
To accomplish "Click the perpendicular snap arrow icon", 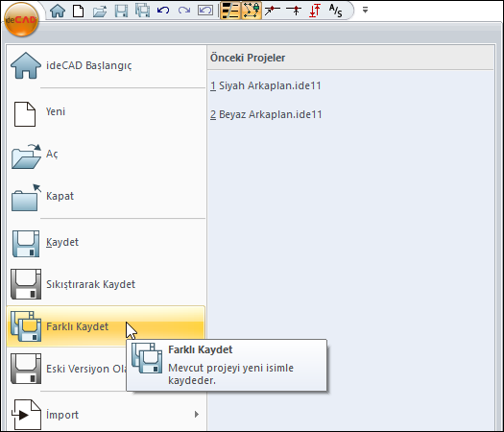I will coord(294,11).
